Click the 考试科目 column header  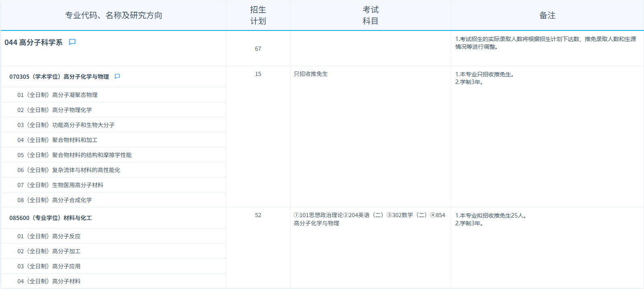pos(370,15)
